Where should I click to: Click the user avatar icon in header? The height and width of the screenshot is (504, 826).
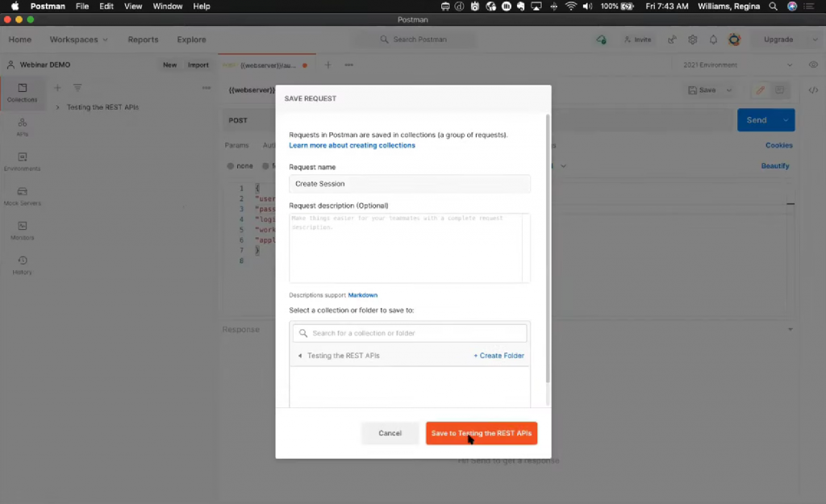734,40
